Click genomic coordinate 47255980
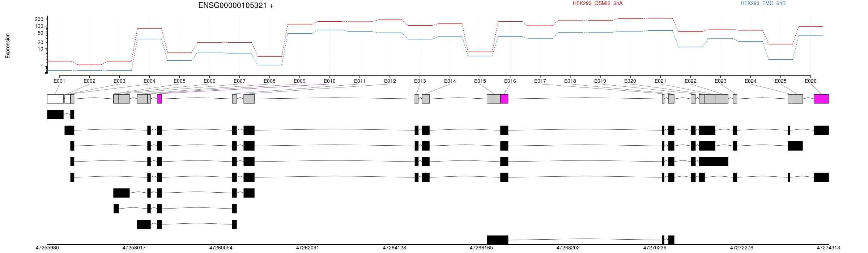 click(47, 248)
